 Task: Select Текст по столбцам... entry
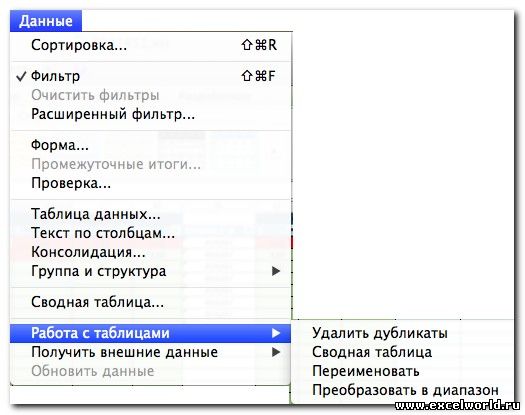[151, 233]
